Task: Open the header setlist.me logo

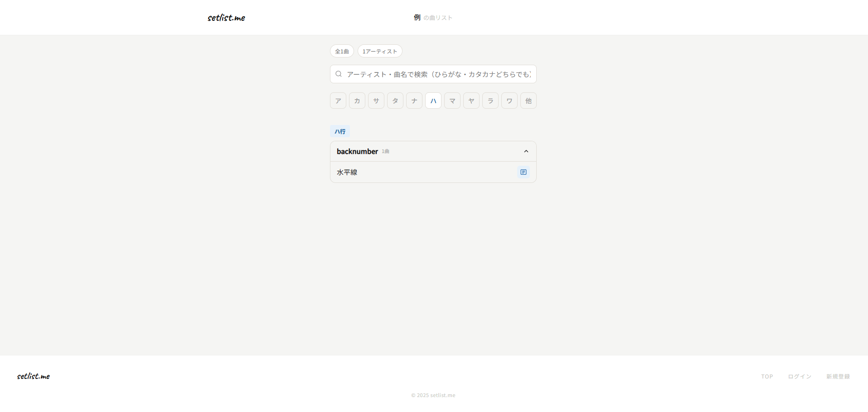Action: (x=226, y=18)
